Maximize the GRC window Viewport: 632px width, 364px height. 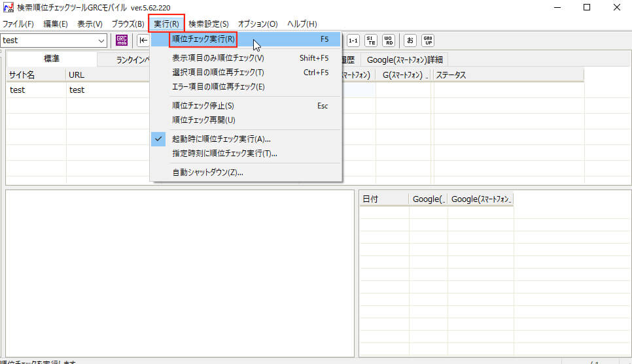tap(587, 7)
